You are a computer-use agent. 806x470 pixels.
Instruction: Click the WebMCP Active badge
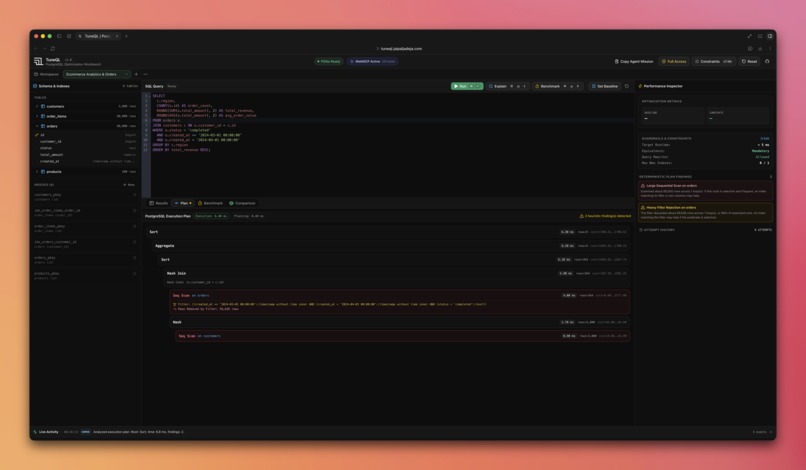(373, 62)
